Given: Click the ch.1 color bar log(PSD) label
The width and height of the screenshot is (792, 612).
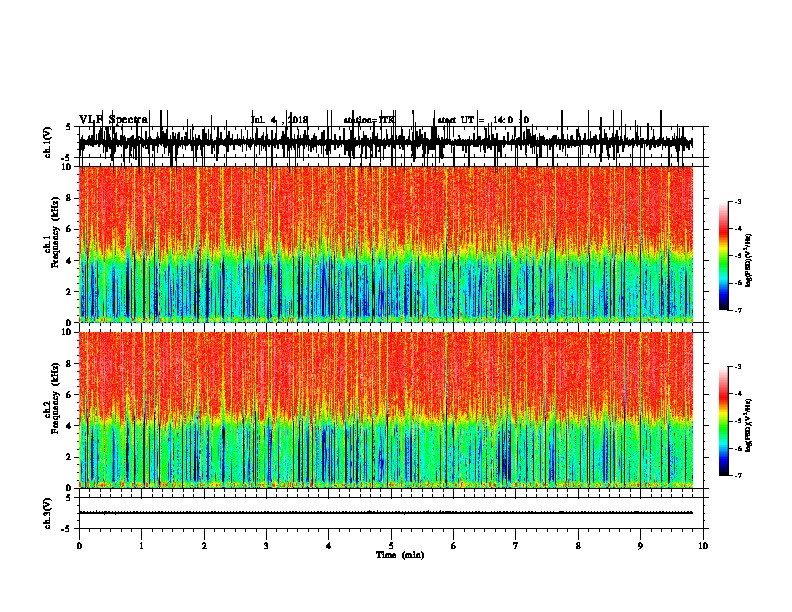Looking at the screenshot, I should (749, 260).
